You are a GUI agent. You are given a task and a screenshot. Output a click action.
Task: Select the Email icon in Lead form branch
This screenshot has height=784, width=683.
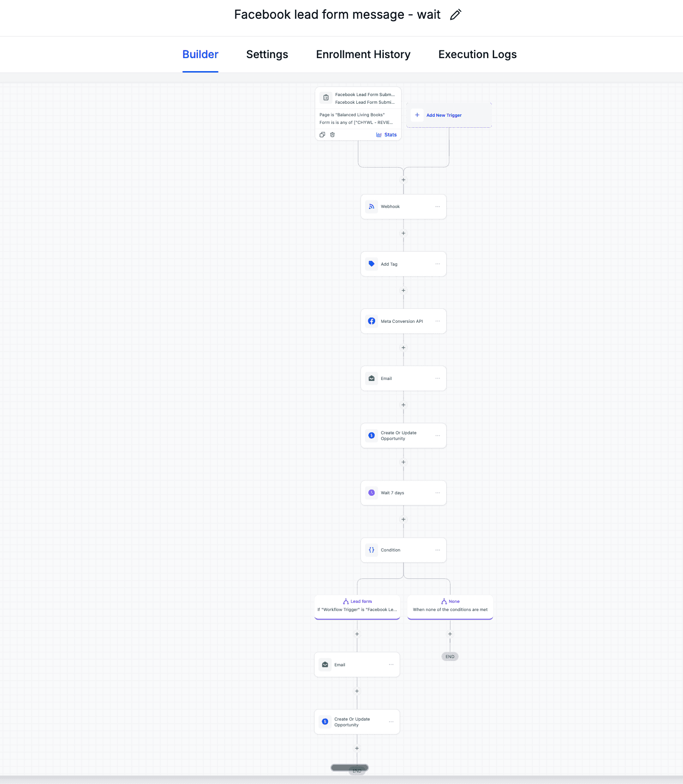point(325,664)
